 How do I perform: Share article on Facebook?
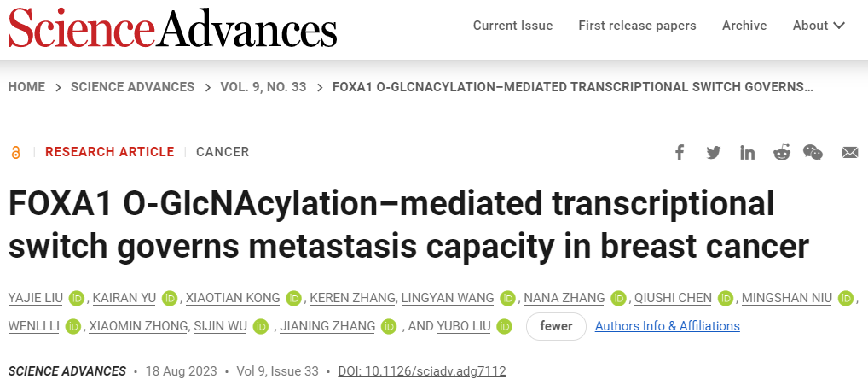click(x=680, y=153)
